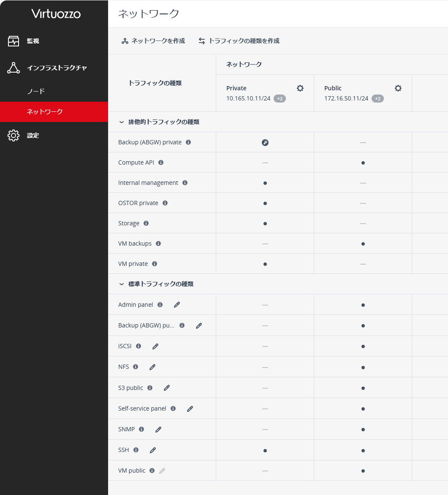Edit the Self-service panel traffic type
This screenshot has height=495, width=448.
[190, 408]
